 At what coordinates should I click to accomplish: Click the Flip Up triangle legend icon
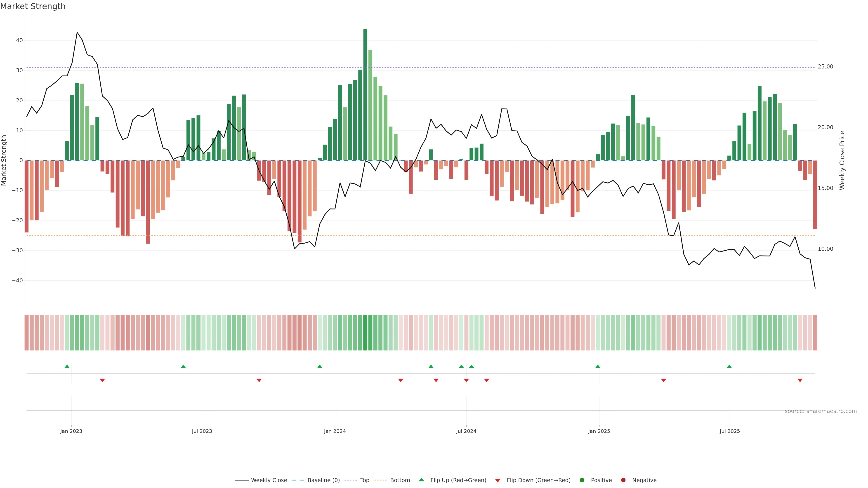(x=421, y=480)
